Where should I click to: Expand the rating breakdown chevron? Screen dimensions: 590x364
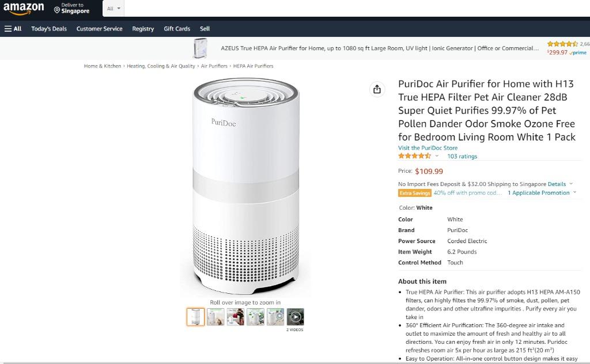[x=437, y=156]
